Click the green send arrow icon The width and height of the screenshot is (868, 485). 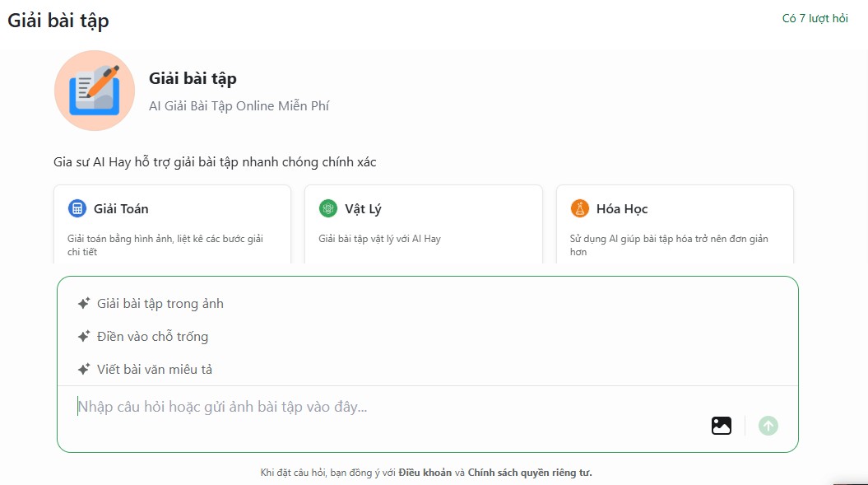(x=767, y=425)
